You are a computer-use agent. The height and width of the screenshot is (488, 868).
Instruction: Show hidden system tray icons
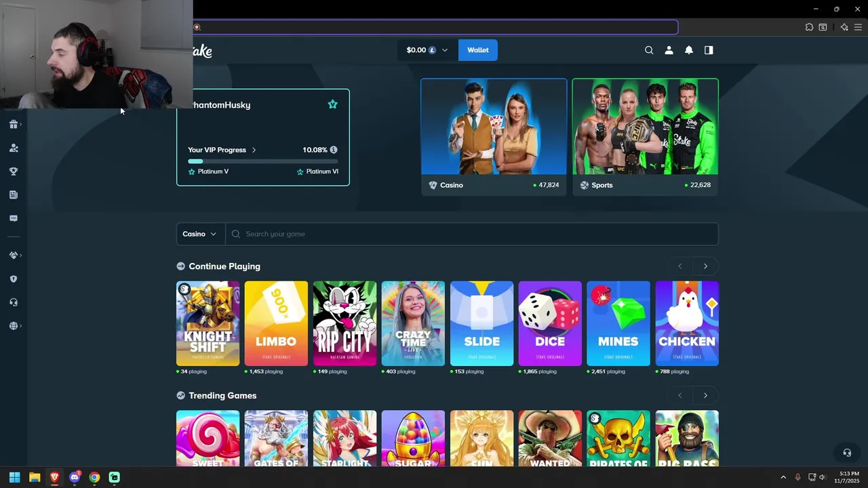tap(783, 477)
